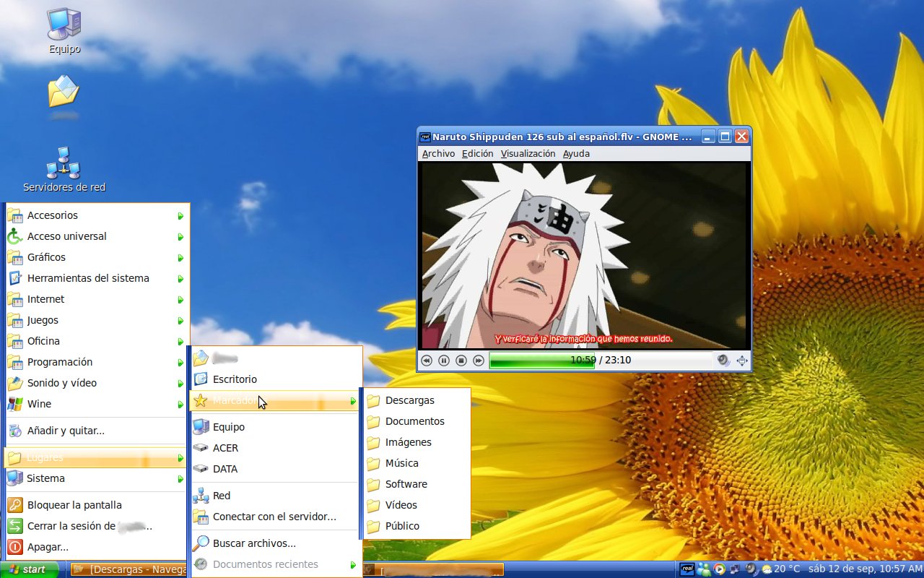Image resolution: width=924 pixels, height=578 pixels.
Task: Click the Sonido y vídeo icon
Action: (x=14, y=383)
